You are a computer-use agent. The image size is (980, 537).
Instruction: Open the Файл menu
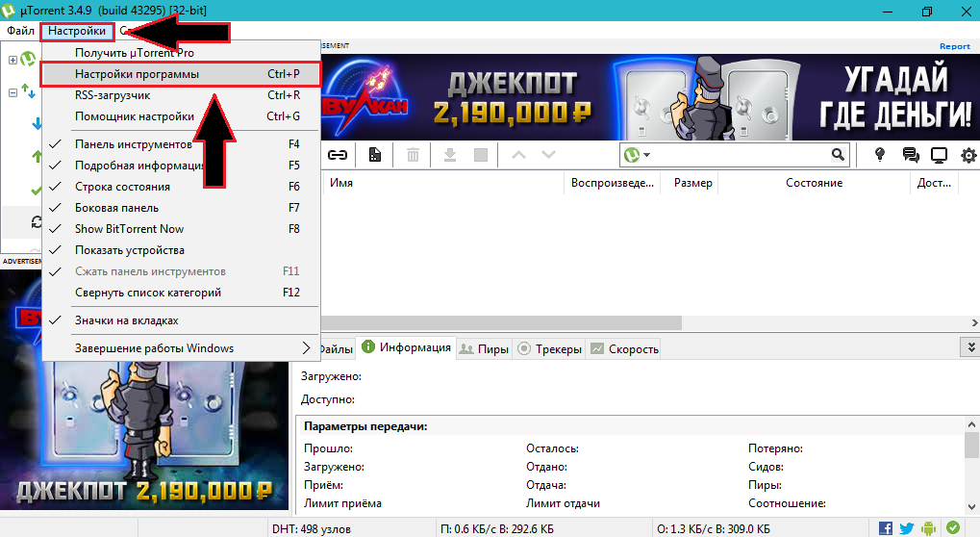click(x=20, y=31)
